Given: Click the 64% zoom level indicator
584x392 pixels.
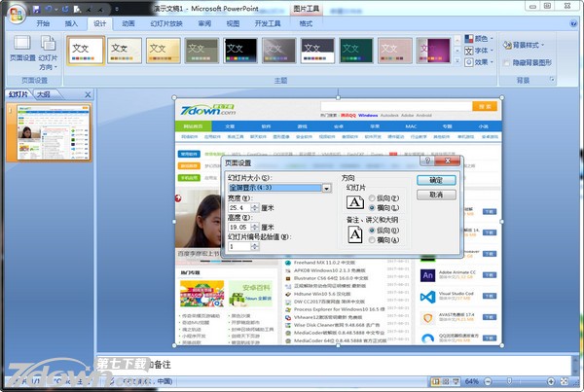Looking at the screenshot, I should [471, 381].
